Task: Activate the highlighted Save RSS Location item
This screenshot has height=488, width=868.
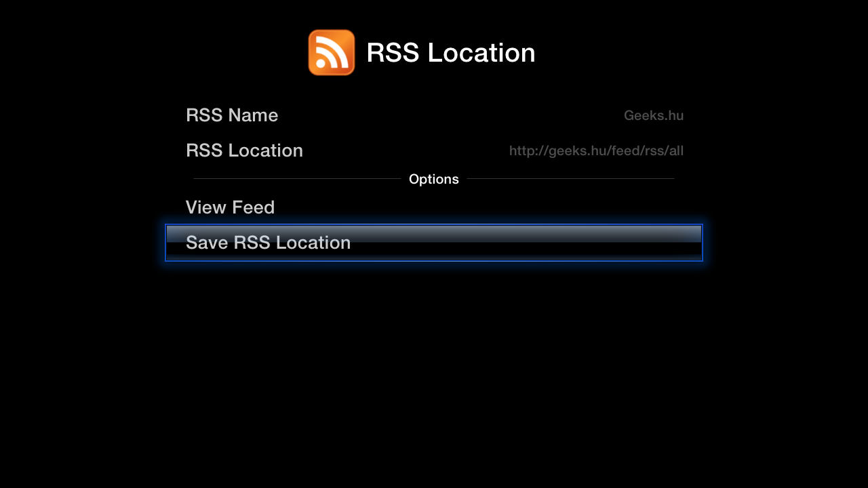Action: pos(268,243)
